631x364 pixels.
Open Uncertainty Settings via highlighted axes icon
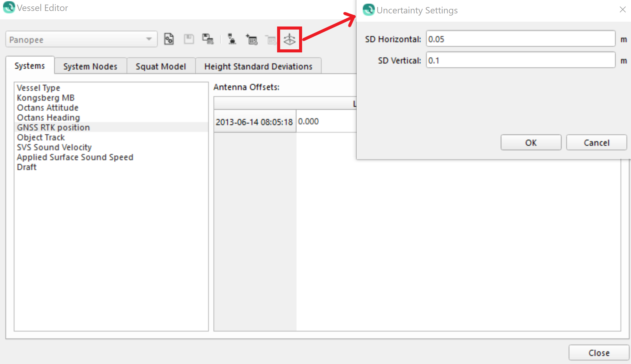click(x=289, y=40)
